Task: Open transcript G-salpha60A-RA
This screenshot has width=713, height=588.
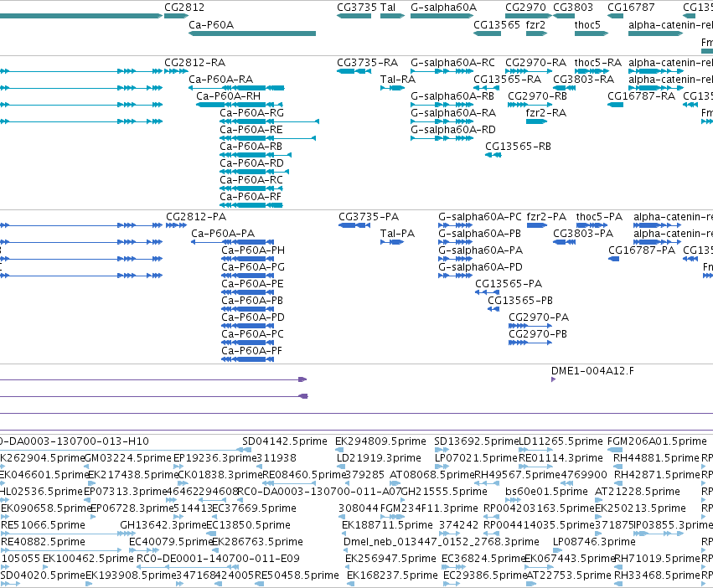Action: point(442,121)
